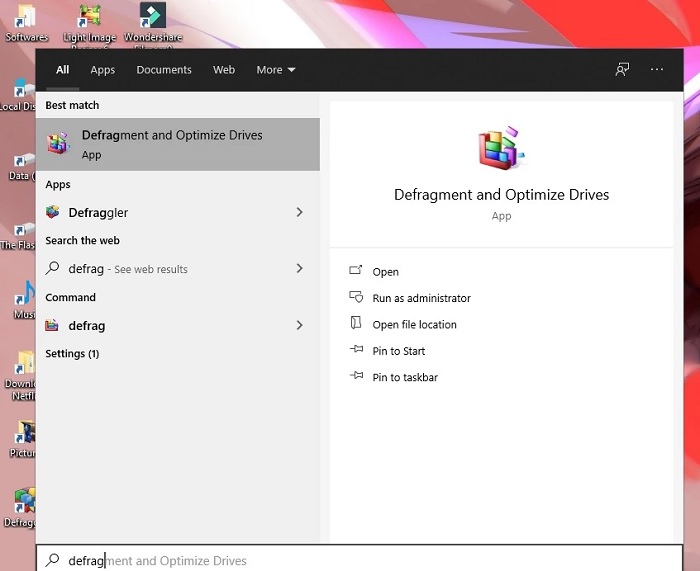Screen dimensions: 700x571
Task: Expand the defrag command chevron
Action: (300, 325)
